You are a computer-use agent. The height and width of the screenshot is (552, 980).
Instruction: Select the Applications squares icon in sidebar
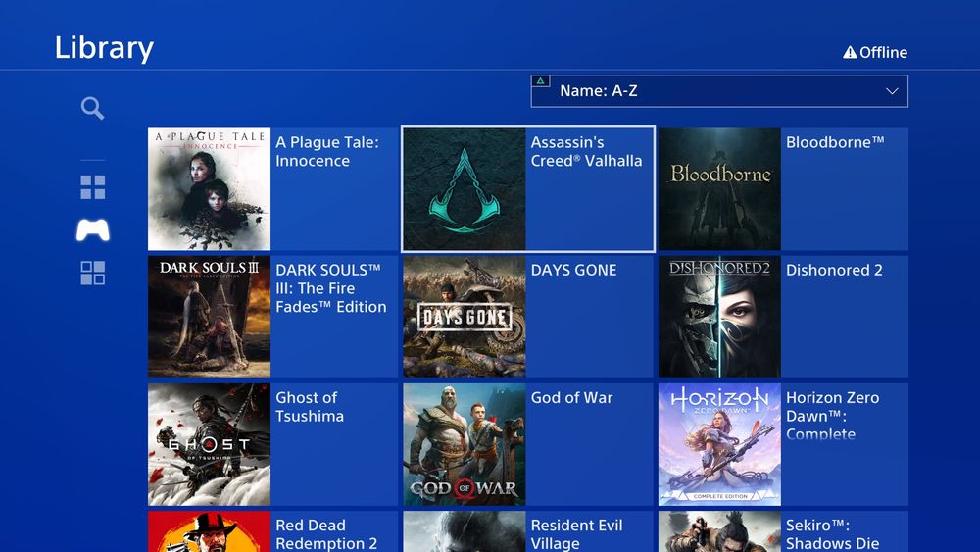[x=92, y=273]
